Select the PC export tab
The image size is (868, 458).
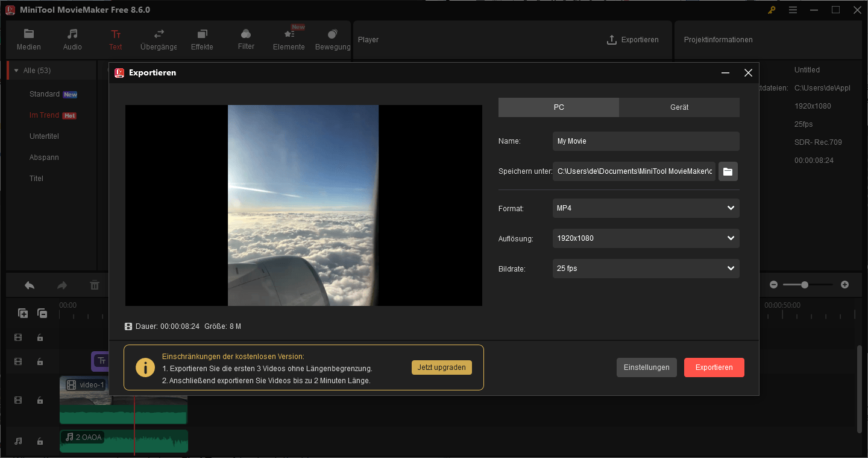pos(558,107)
